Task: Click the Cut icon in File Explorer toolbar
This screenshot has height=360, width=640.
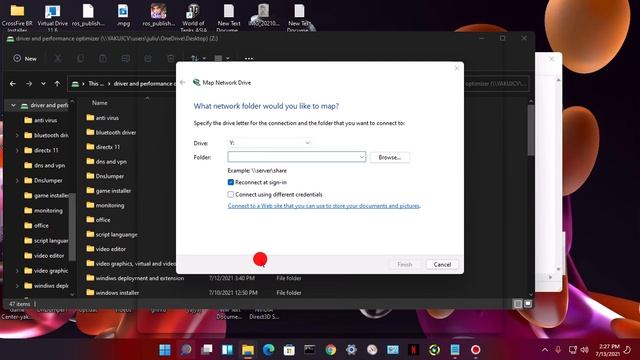Action: 58,59
